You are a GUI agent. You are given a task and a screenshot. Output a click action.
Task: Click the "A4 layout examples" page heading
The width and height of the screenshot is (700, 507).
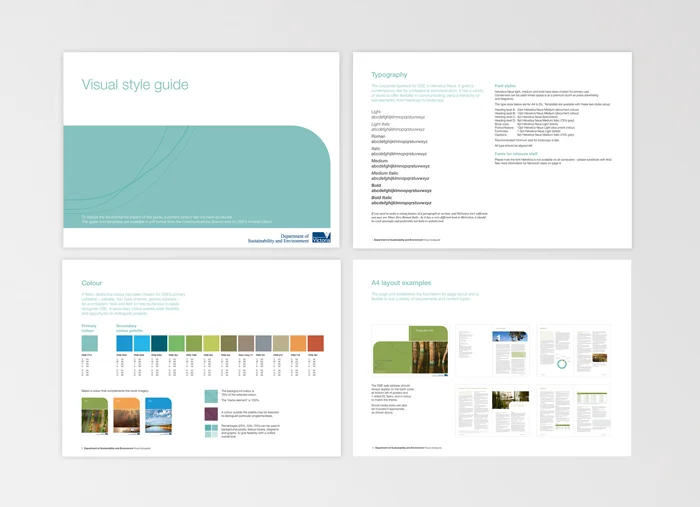(401, 283)
